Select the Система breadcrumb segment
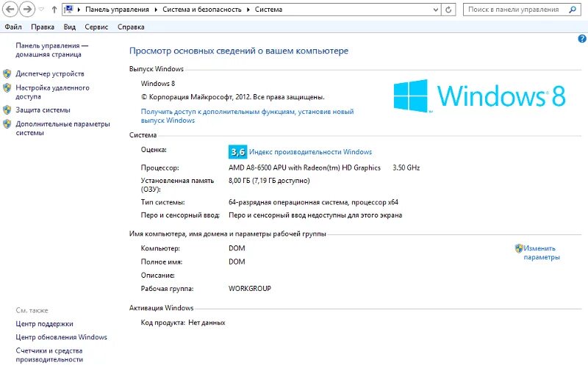Screen dimensions: 588x374 tap(268, 10)
